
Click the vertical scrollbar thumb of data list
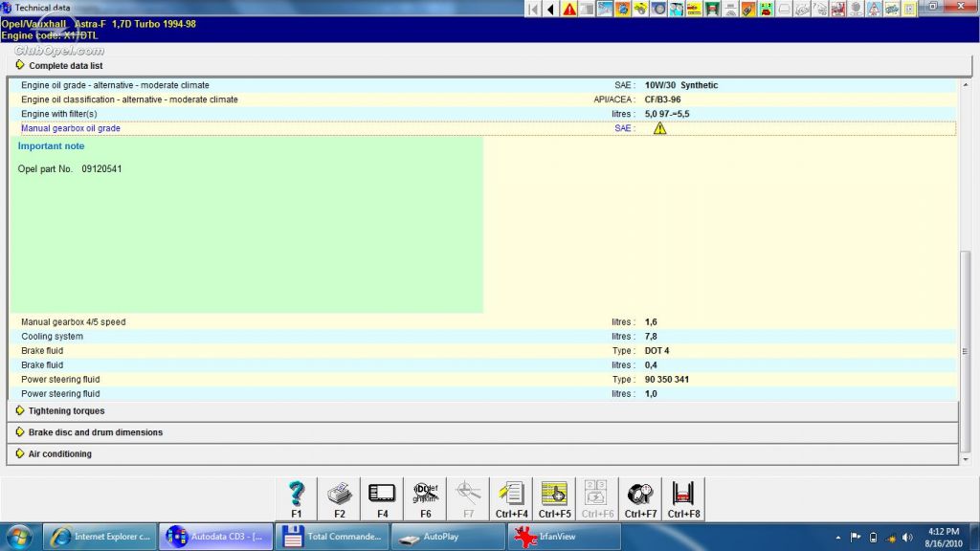click(966, 351)
